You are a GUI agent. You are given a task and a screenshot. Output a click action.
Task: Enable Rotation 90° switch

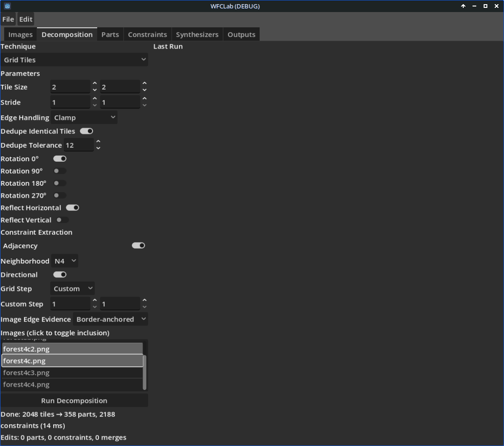[x=60, y=171]
